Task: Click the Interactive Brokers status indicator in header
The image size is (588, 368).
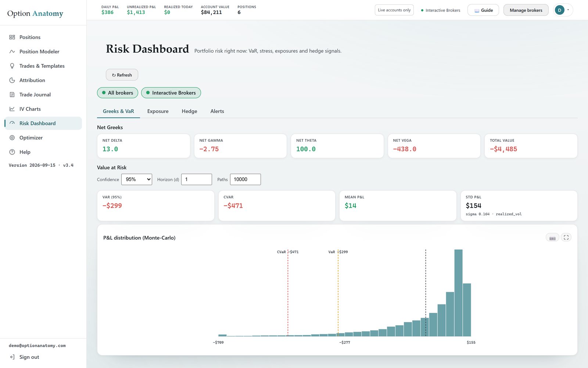Action: click(x=441, y=10)
